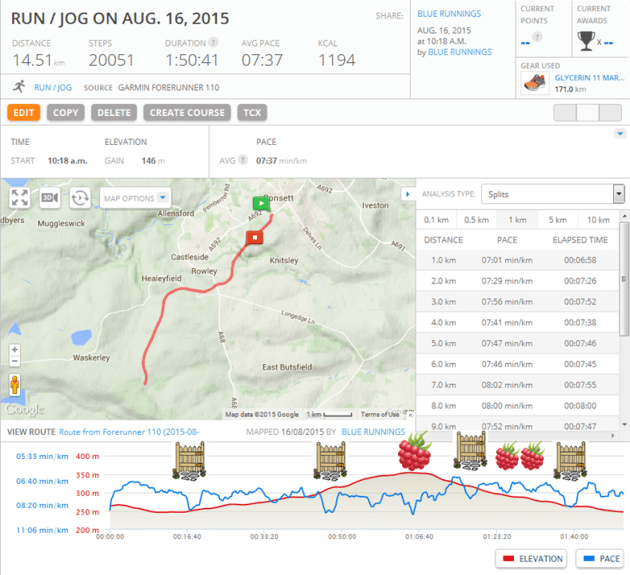Viewport: 630px width, 575px height.
Task: Click the orange Edit button
Action: click(x=24, y=113)
